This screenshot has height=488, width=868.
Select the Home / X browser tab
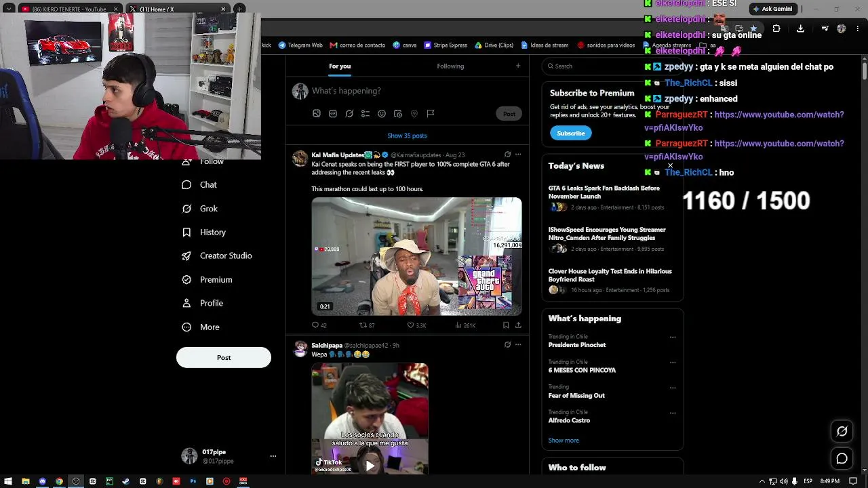(x=178, y=9)
